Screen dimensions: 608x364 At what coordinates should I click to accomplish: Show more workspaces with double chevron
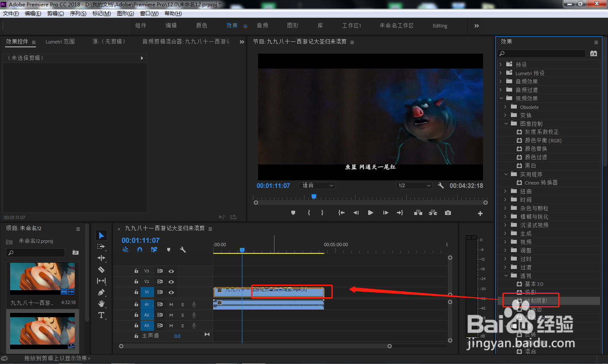click(477, 26)
